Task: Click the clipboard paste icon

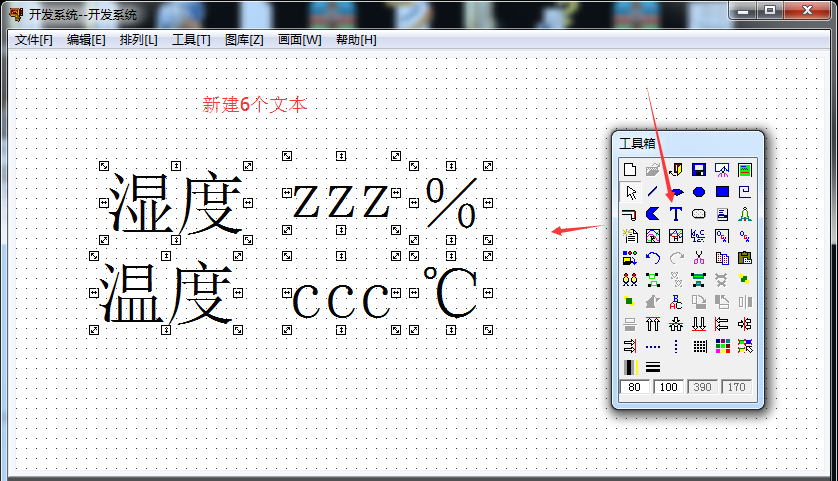Action: 744,258
